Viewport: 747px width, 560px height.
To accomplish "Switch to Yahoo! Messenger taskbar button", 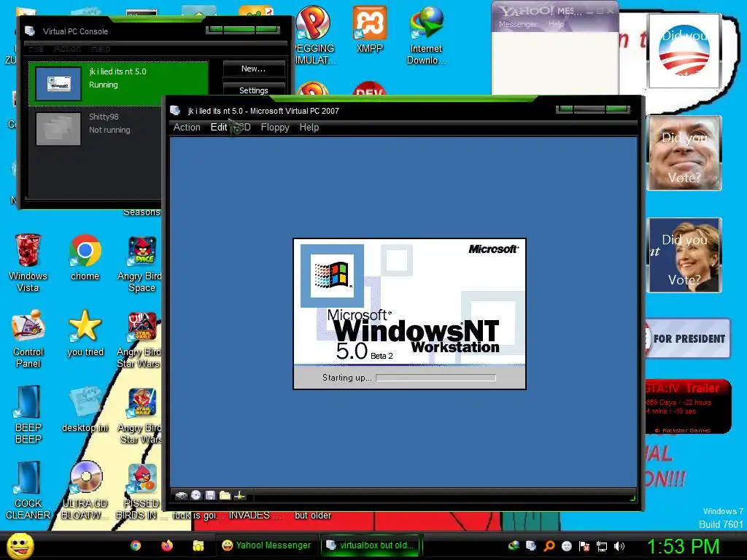I will [266, 545].
